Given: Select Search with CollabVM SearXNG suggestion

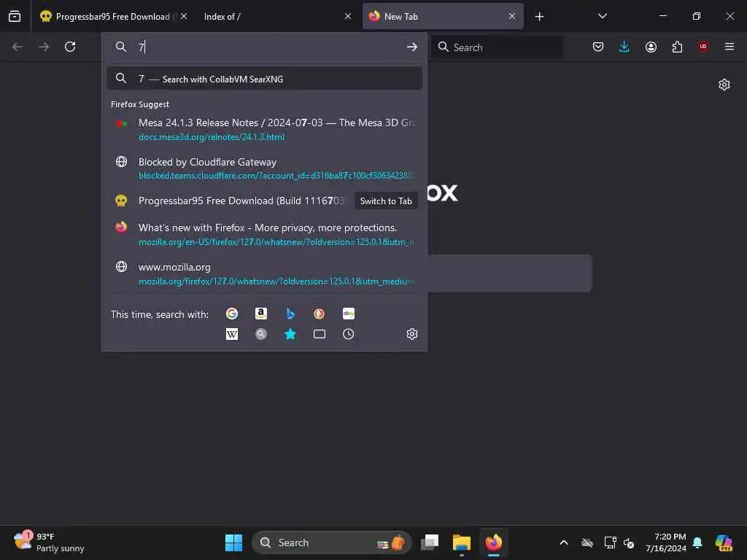Looking at the screenshot, I should coord(264,79).
